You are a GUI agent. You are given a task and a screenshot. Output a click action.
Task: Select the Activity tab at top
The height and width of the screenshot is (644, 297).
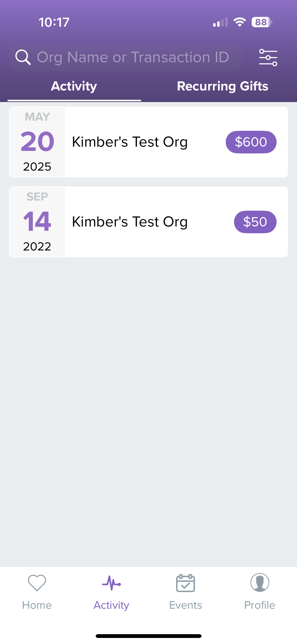pyautogui.click(x=74, y=86)
